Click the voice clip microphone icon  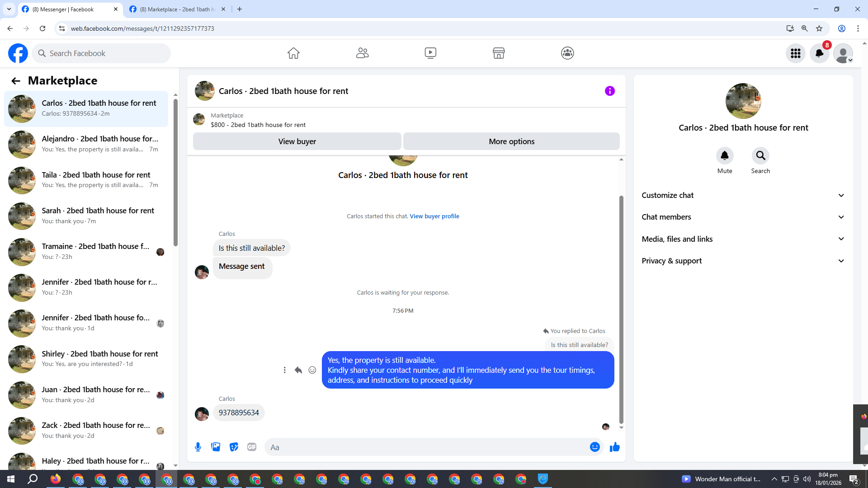[198, 447]
